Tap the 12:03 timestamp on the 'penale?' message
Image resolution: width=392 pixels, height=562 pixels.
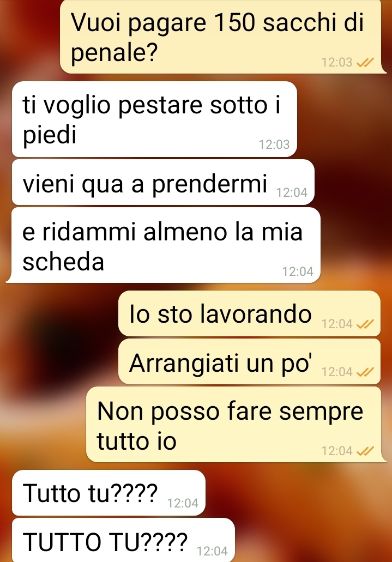pyautogui.click(x=337, y=62)
